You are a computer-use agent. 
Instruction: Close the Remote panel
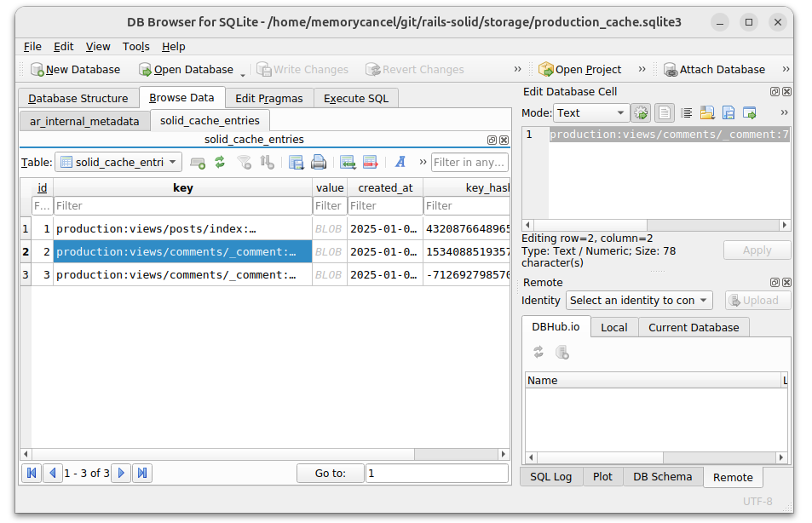[786, 282]
